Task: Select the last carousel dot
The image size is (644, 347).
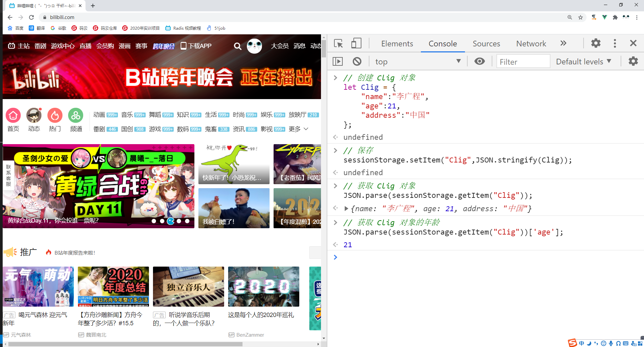Action: click(187, 221)
